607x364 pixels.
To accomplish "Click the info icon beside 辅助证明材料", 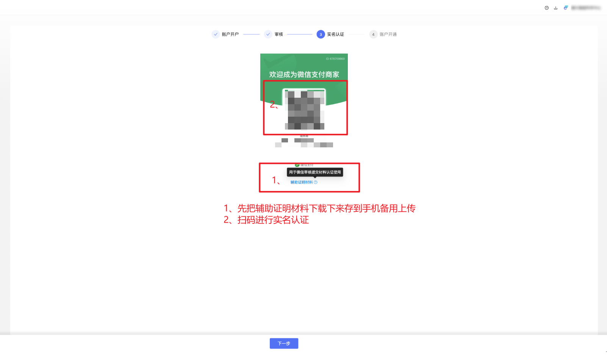I will (316, 182).
